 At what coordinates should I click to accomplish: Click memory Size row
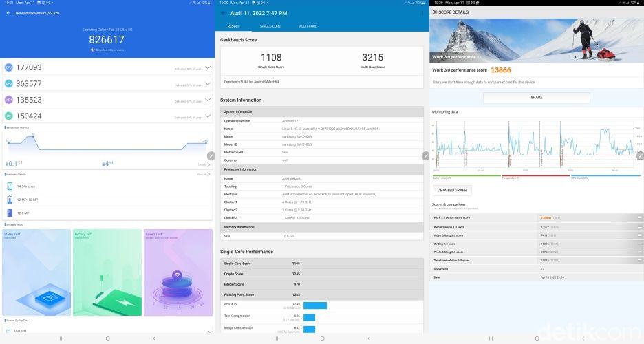pos(322,236)
